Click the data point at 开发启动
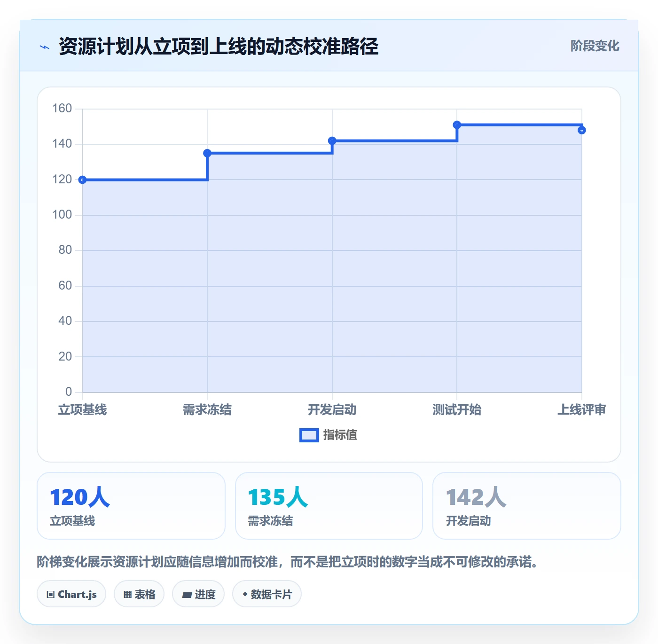The image size is (658, 644). pyautogui.click(x=332, y=141)
